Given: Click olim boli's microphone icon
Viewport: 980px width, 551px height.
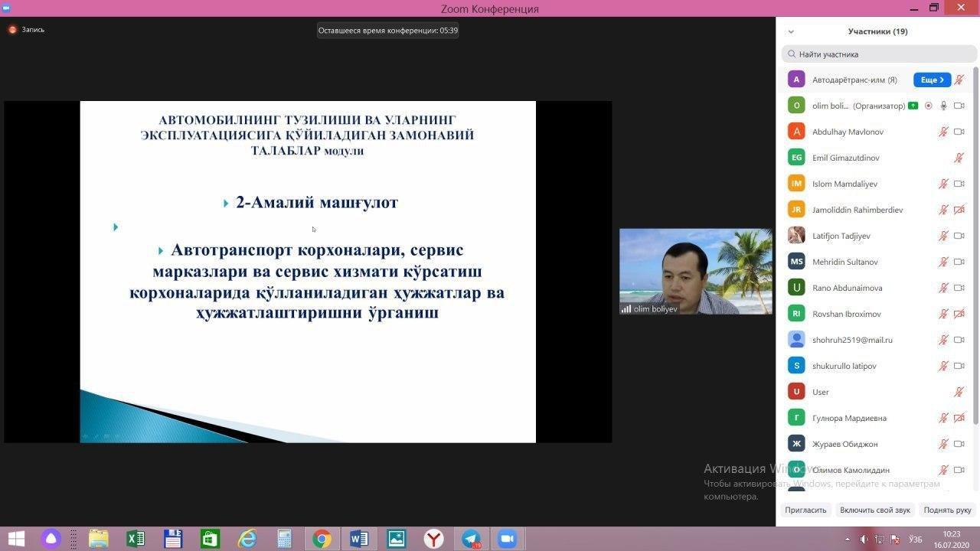Looking at the screenshot, I should tap(944, 106).
